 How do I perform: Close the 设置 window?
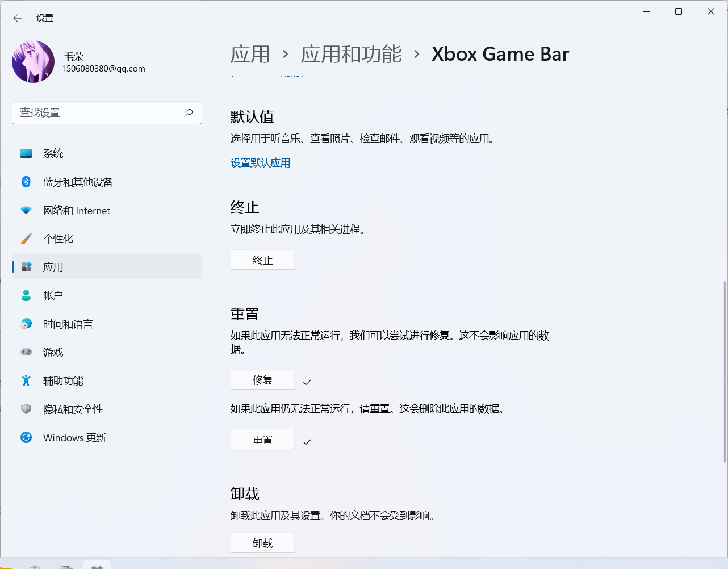711,11
